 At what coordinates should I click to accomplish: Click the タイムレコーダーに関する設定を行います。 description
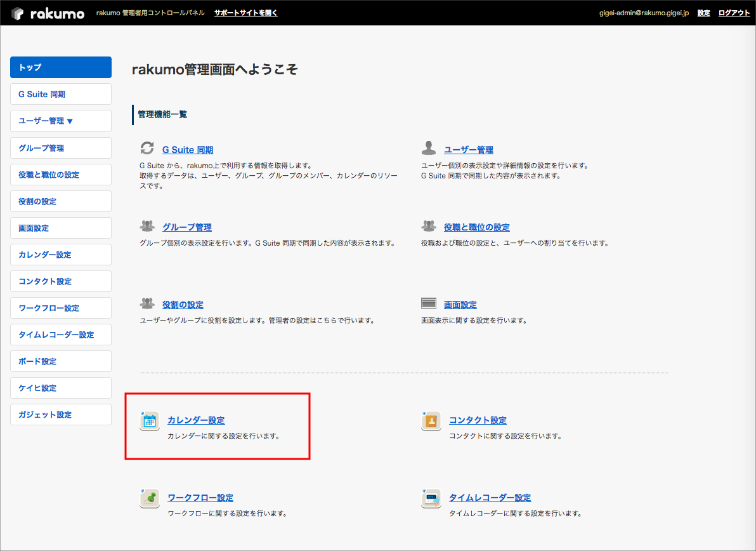click(516, 514)
